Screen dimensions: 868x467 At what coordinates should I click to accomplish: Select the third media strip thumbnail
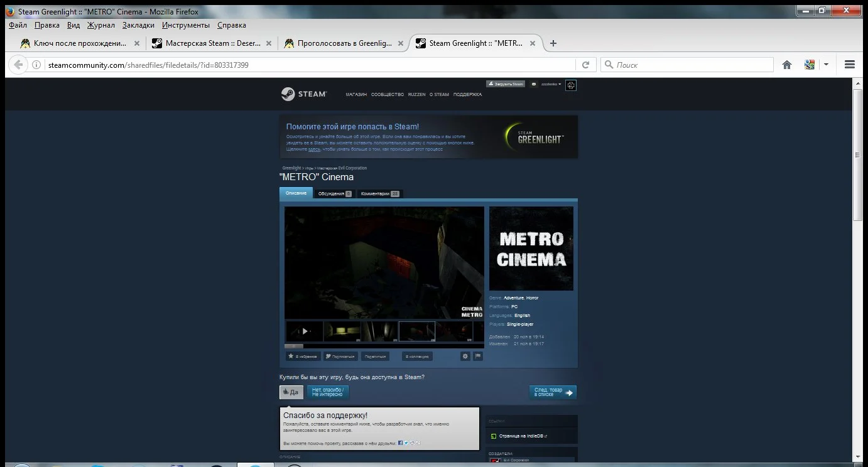point(380,331)
